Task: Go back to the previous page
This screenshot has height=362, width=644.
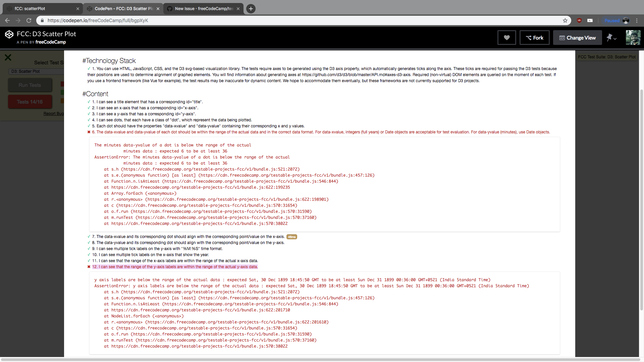Action: pyautogui.click(x=7, y=20)
